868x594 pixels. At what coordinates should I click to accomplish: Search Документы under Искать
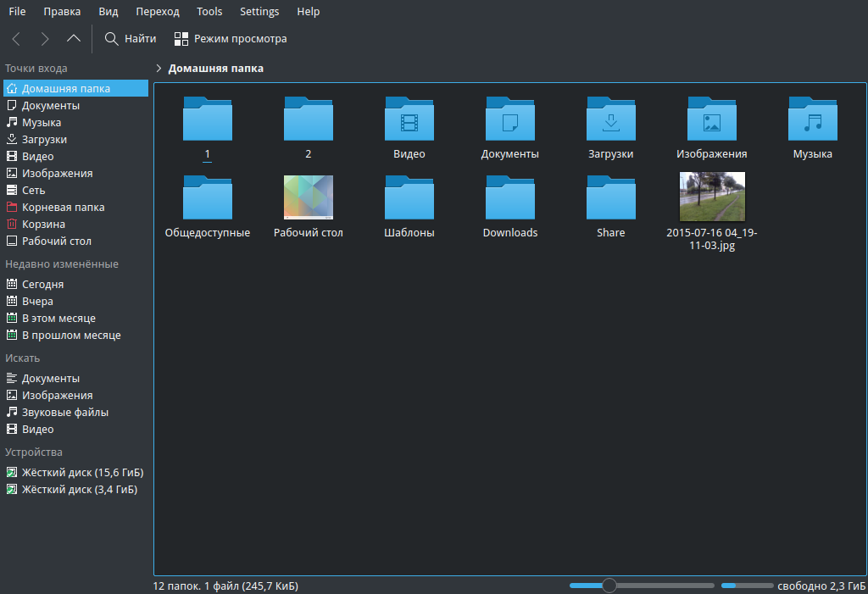pos(75,379)
